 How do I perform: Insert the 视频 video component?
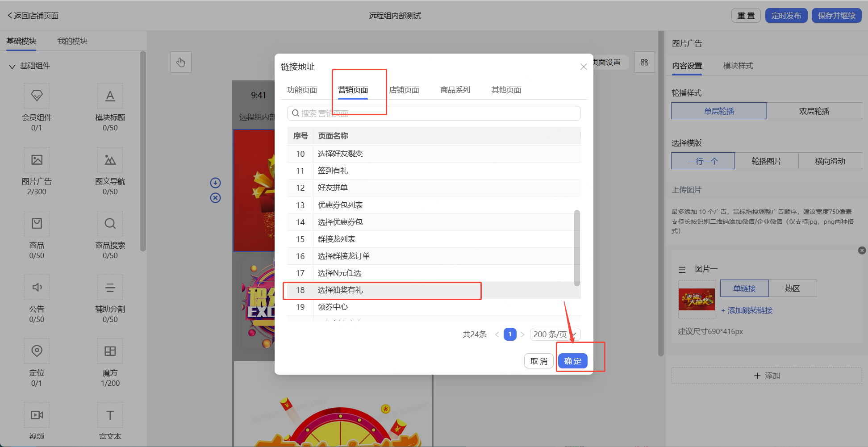pyautogui.click(x=37, y=415)
